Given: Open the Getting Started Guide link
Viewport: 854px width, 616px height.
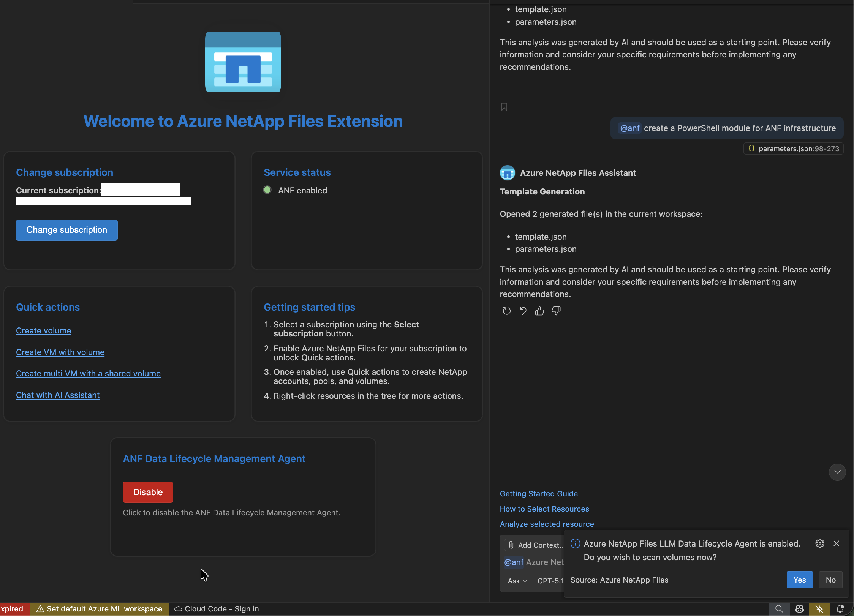Looking at the screenshot, I should pos(539,494).
